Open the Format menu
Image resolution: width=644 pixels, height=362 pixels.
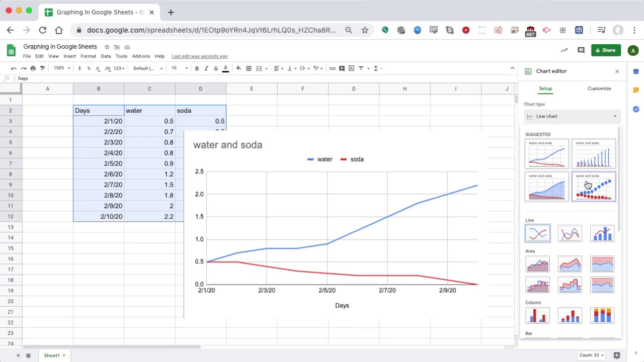88,56
